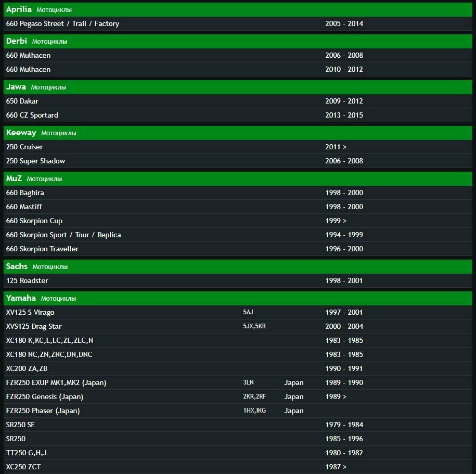This screenshot has height=474, width=476.
Task: Select the 660 Baghira model
Action: coord(25,193)
